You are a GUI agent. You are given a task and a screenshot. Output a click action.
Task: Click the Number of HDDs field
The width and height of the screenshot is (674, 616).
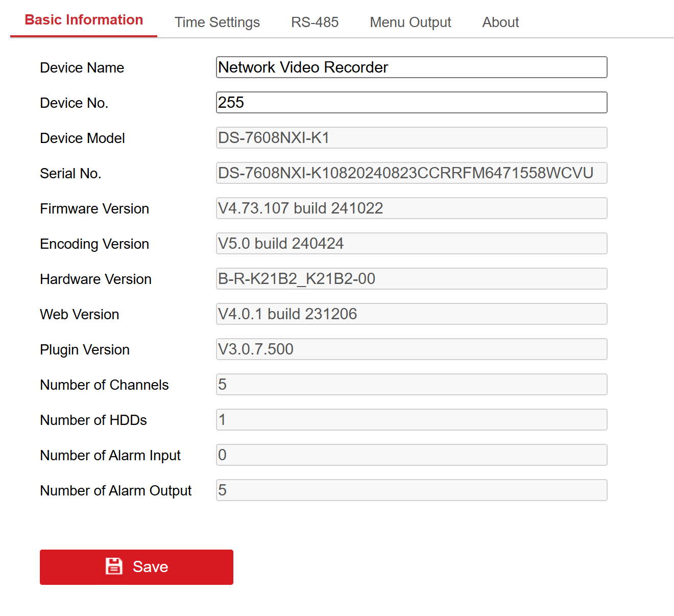click(x=411, y=420)
